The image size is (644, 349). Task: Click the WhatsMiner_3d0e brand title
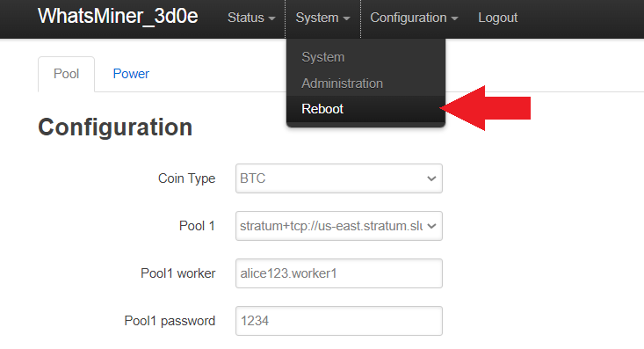point(118,17)
